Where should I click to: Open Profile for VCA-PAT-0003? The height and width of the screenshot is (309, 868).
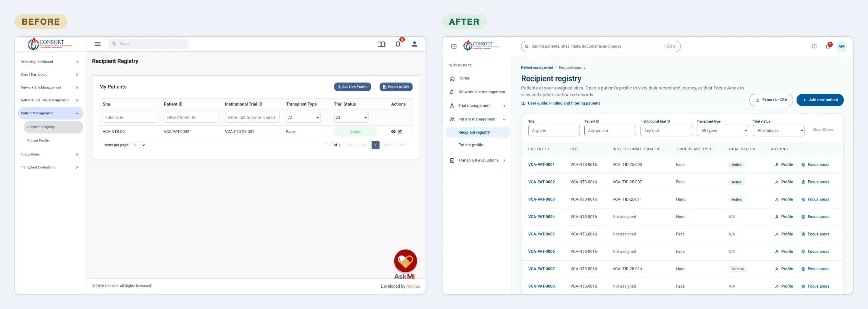784,200
